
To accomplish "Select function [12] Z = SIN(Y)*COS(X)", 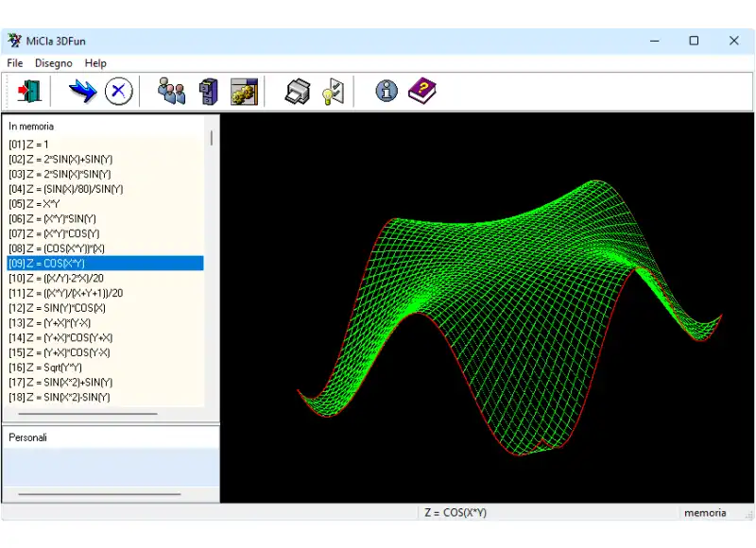I will (105, 308).
